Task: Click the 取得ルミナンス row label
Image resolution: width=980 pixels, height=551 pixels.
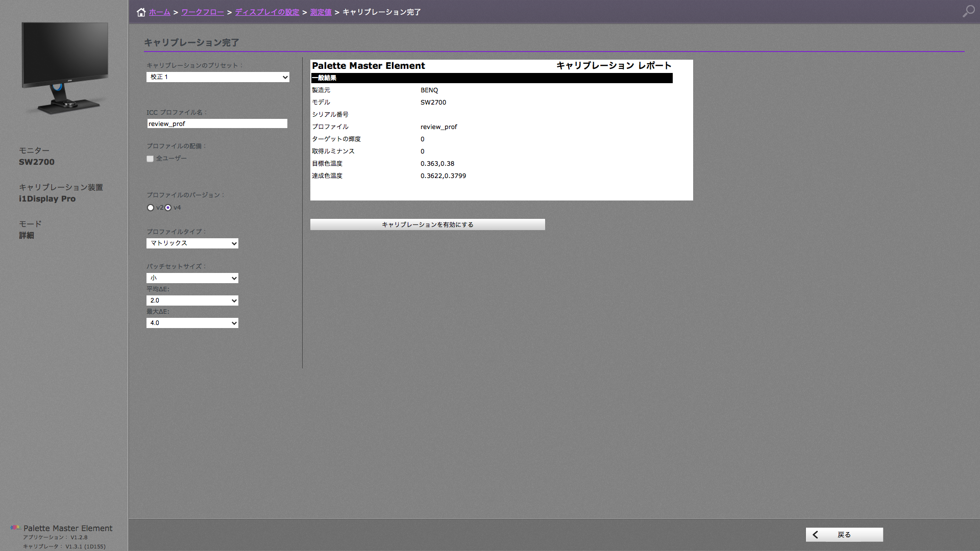Action: (333, 152)
